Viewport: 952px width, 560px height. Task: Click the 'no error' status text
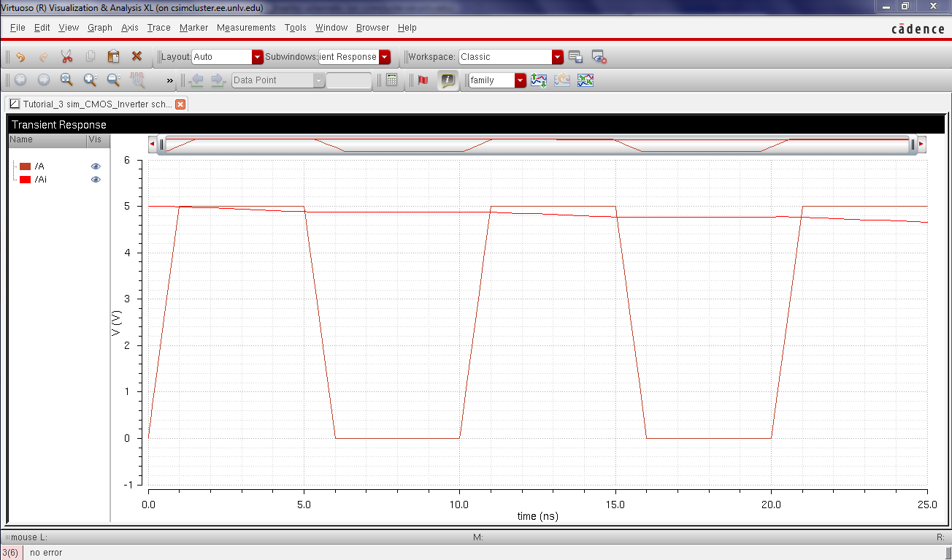pos(46,553)
